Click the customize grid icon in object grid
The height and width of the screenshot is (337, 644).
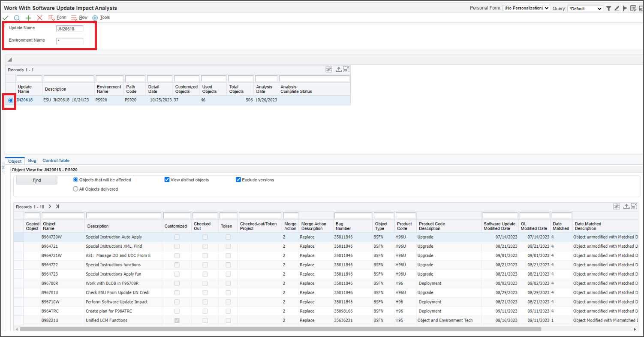pyautogui.click(x=617, y=206)
